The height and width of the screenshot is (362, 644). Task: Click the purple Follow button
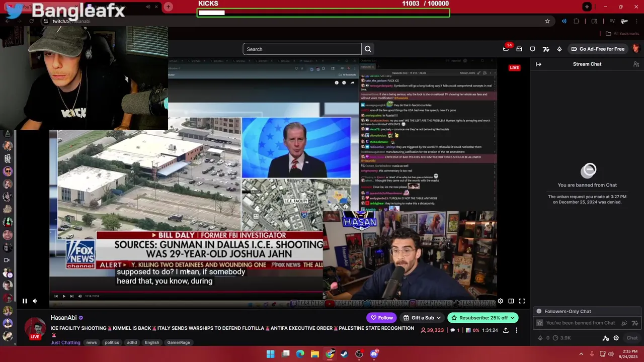tap(382, 318)
